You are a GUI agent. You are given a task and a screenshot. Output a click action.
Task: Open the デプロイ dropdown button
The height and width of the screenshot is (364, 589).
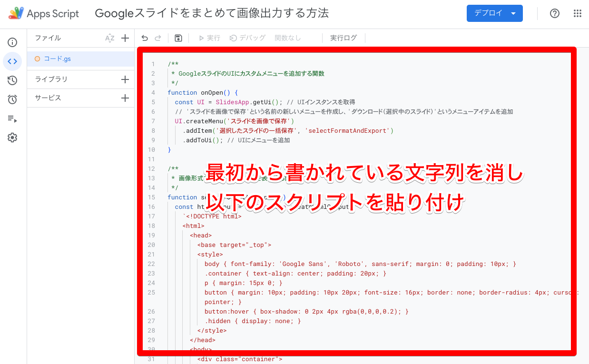pyautogui.click(x=494, y=13)
